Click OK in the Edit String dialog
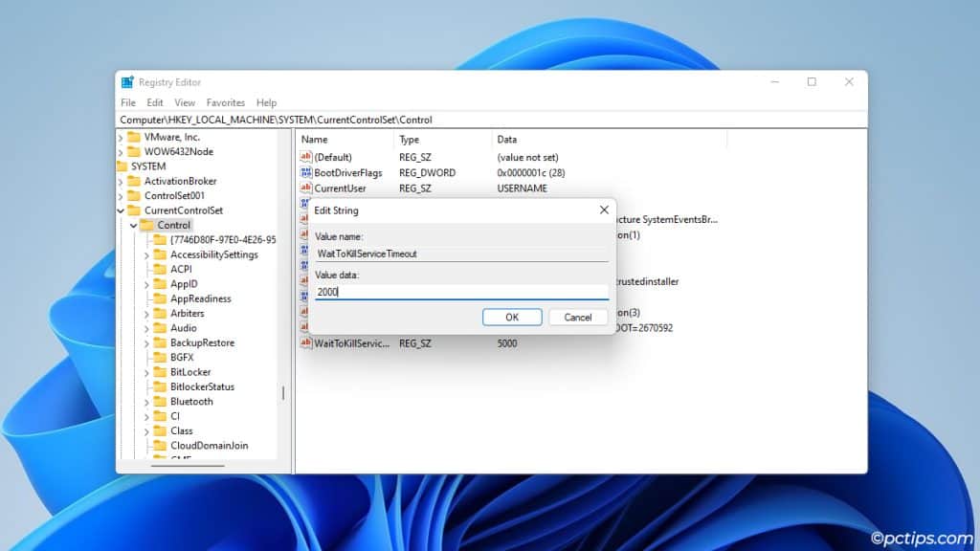Viewport: 980px width, 551px height. (512, 317)
